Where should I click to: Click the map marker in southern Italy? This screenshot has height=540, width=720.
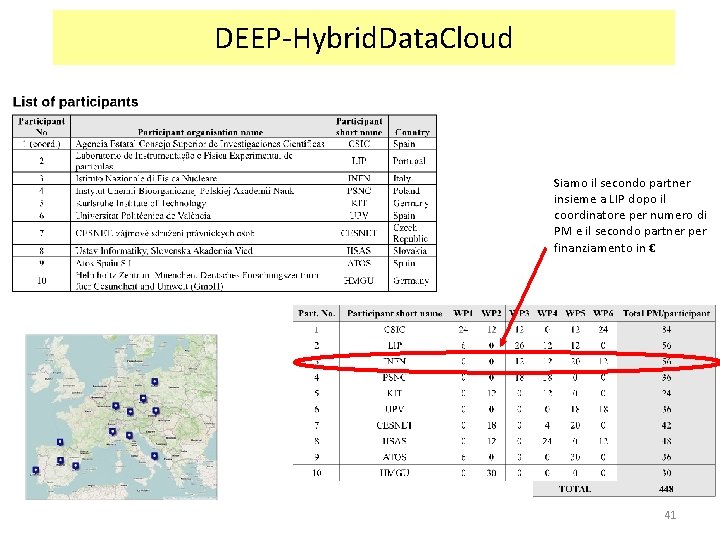coord(154,456)
